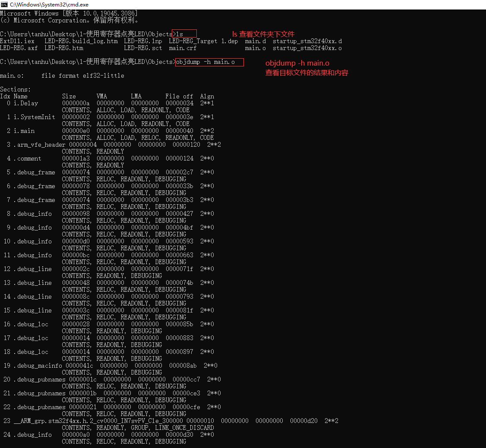Click .debug_info name in row 8

(x=33, y=214)
